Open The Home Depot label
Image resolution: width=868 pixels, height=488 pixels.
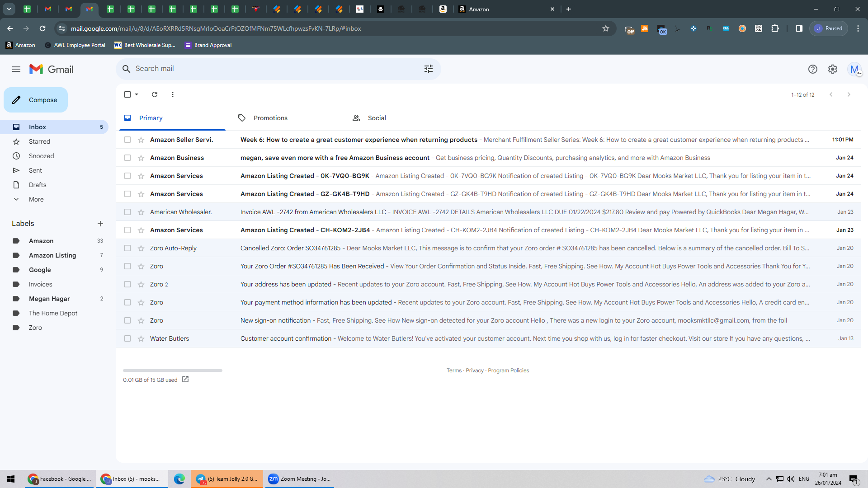pos(54,313)
